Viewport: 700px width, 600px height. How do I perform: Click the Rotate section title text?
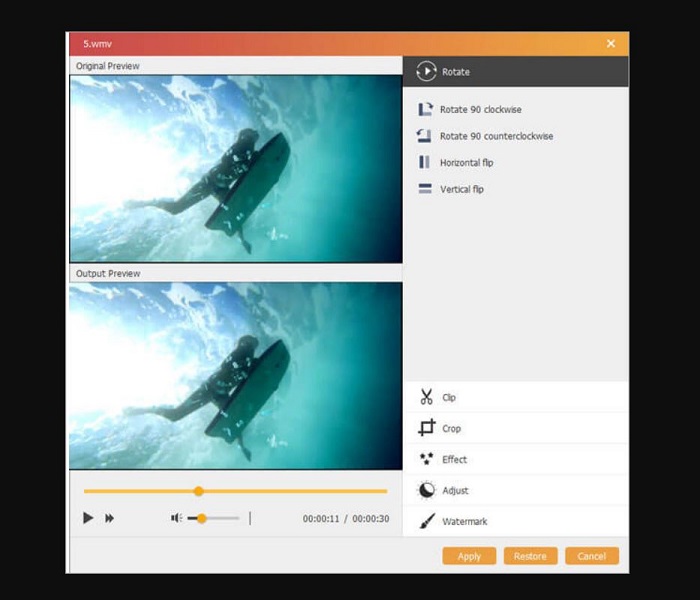pos(456,72)
